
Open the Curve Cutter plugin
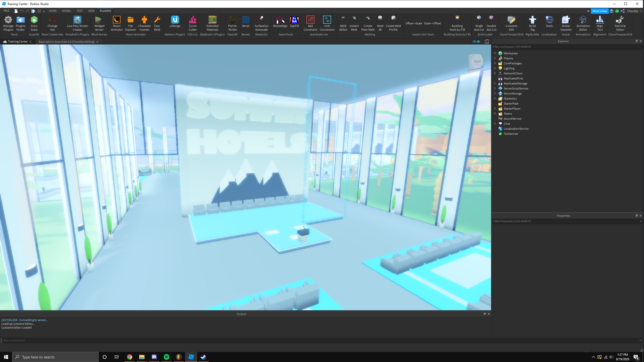pyautogui.click(x=192, y=23)
